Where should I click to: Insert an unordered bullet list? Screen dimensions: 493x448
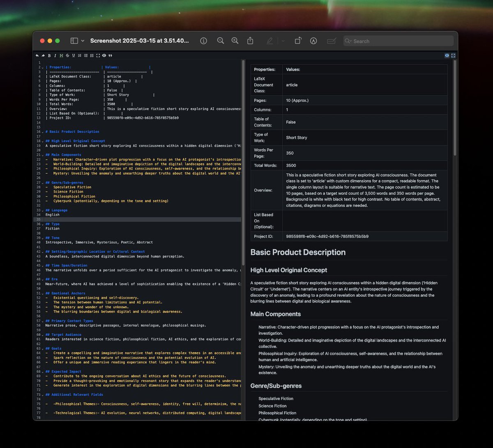86,55
